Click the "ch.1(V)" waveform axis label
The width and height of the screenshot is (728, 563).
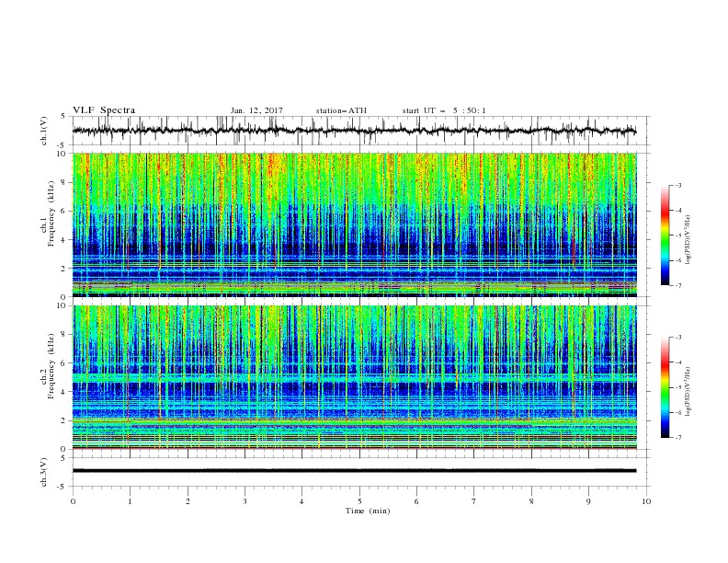tap(44, 131)
